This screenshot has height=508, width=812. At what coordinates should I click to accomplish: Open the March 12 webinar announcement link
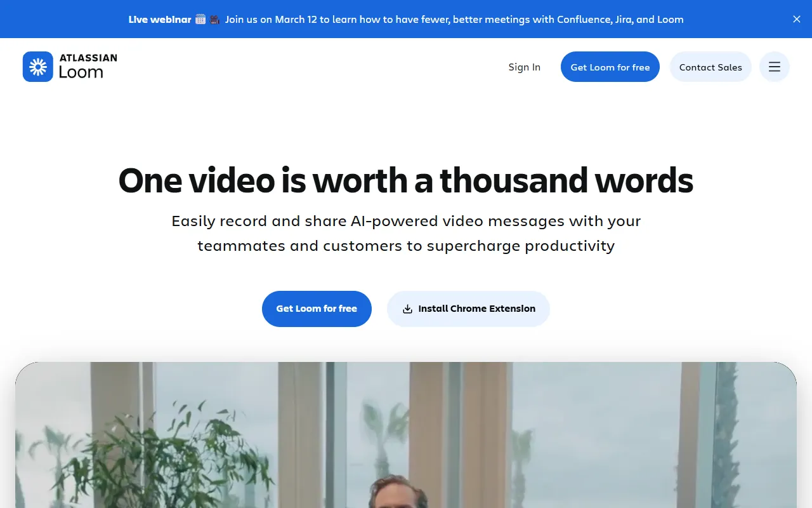tap(454, 19)
